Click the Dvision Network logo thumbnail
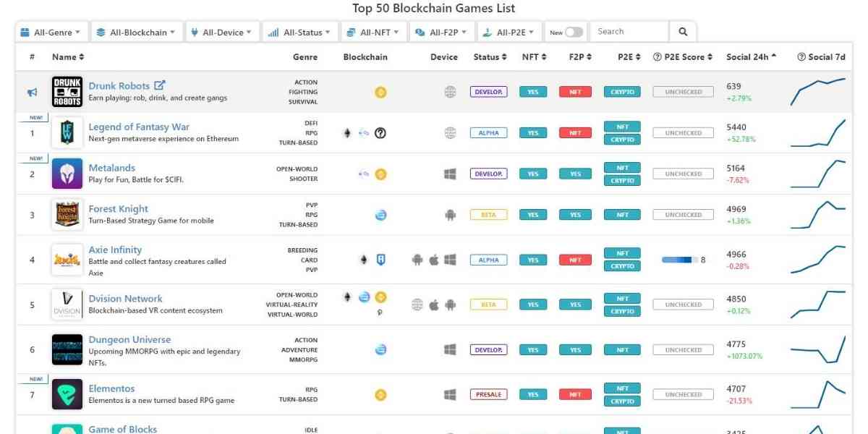868x434 pixels. [x=67, y=305]
